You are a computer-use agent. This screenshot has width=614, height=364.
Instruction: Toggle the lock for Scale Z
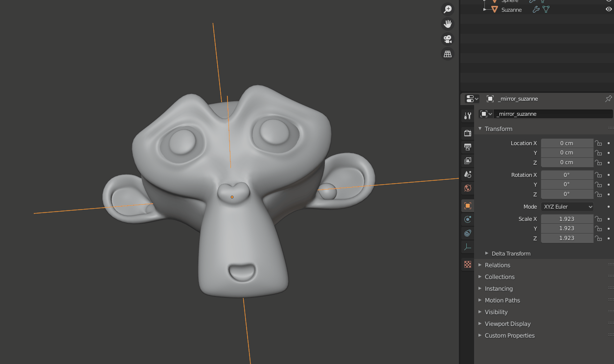pos(598,238)
